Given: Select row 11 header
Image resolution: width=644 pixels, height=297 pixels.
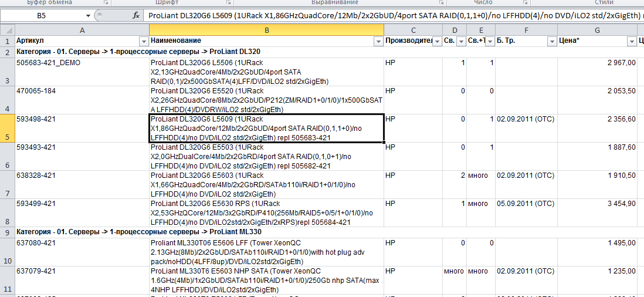Looking at the screenshot, I should 8,280.
